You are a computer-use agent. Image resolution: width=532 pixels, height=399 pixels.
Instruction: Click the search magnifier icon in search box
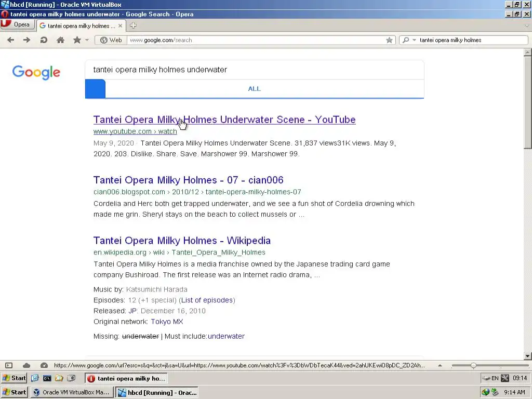pyautogui.click(x=405, y=40)
